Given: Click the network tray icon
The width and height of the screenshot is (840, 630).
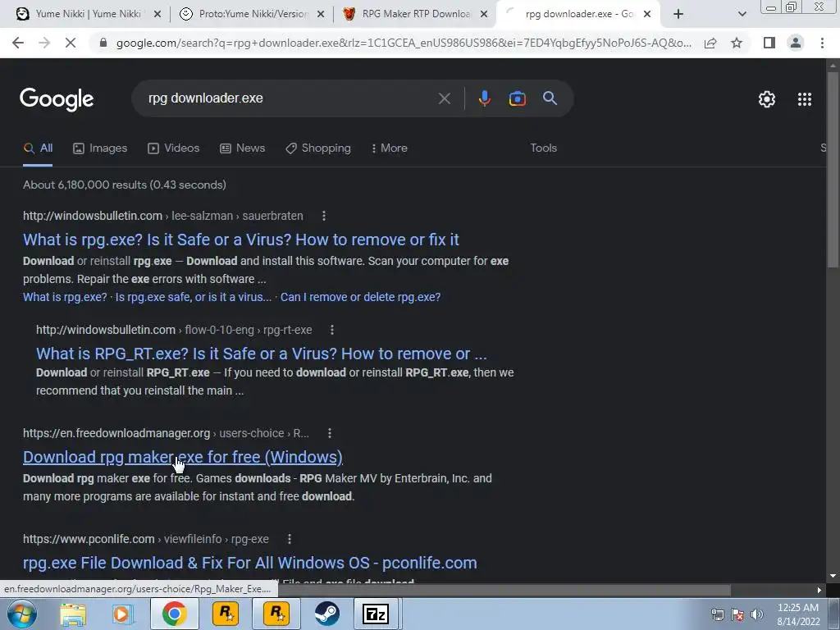Looking at the screenshot, I should tap(717, 614).
